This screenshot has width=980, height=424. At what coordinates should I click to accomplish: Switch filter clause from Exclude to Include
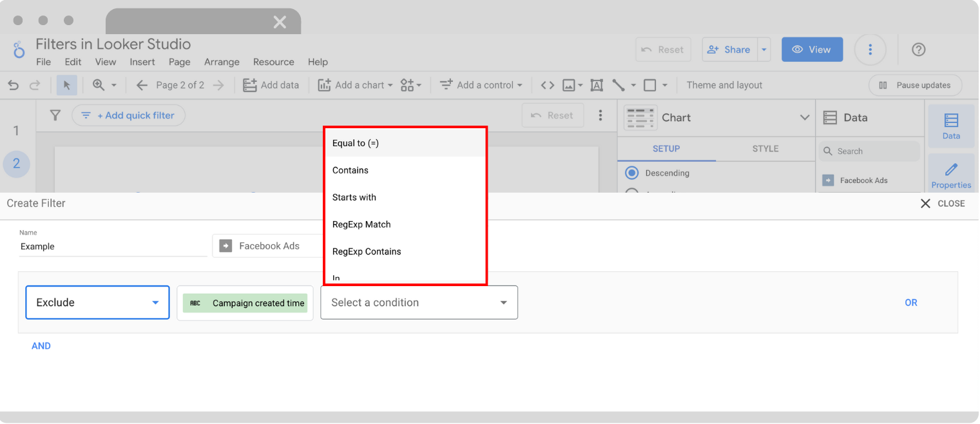tap(97, 302)
